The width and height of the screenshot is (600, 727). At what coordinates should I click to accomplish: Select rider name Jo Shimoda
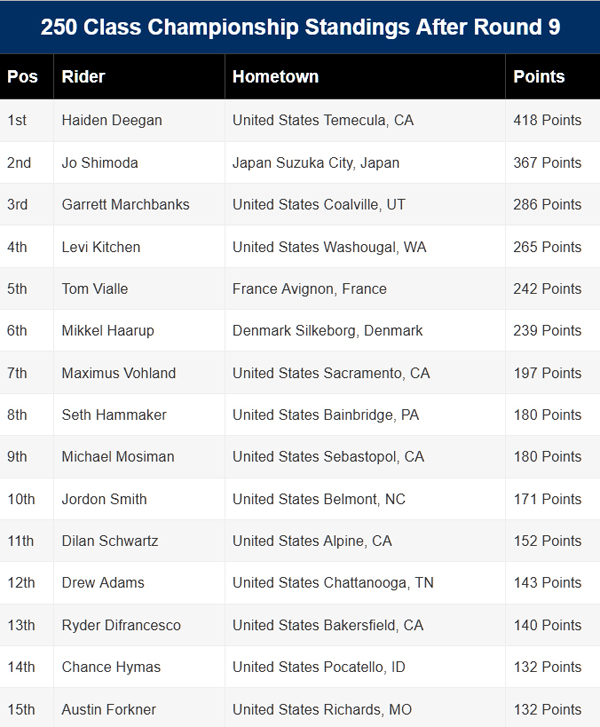(100, 162)
